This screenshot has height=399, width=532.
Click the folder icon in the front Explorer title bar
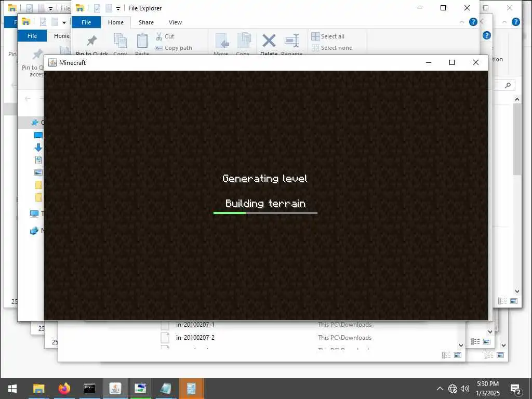click(x=80, y=8)
